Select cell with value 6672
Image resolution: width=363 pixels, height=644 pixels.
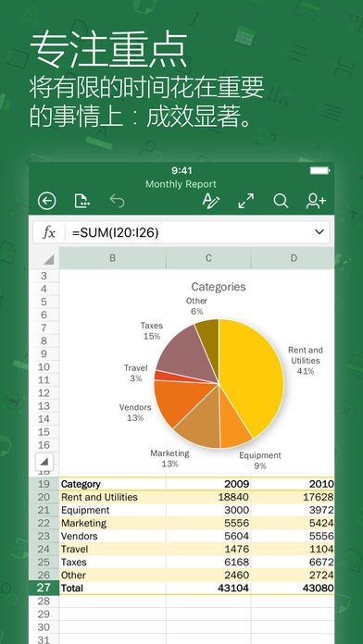coord(293,562)
